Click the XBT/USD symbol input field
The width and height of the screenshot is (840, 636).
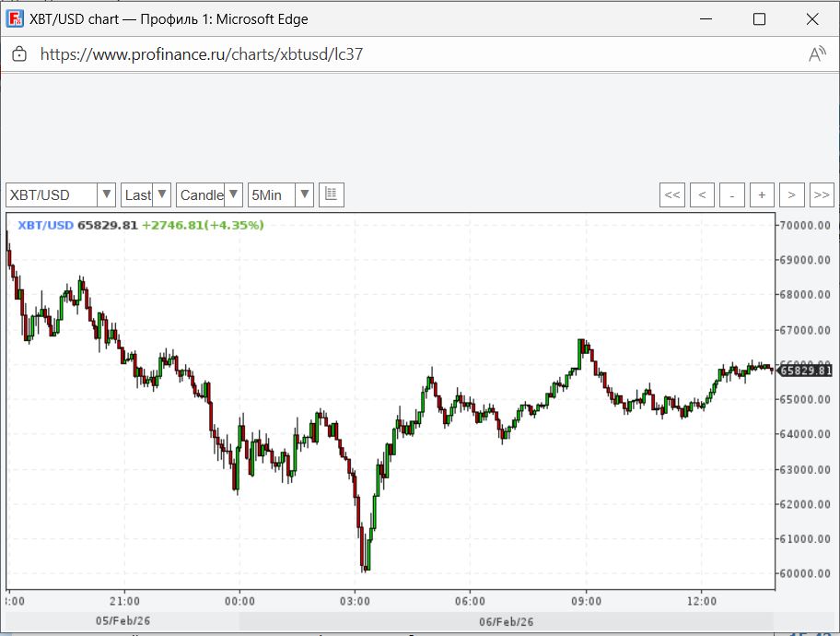(x=52, y=194)
